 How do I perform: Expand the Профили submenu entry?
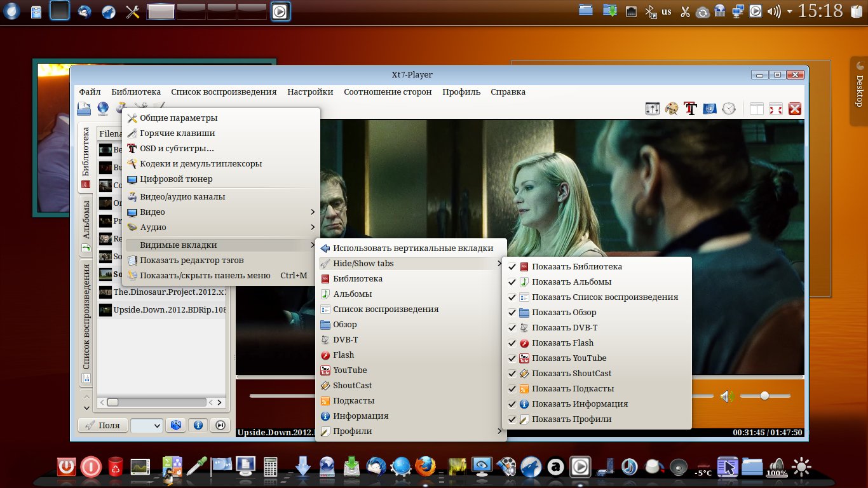tap(411, 431)
